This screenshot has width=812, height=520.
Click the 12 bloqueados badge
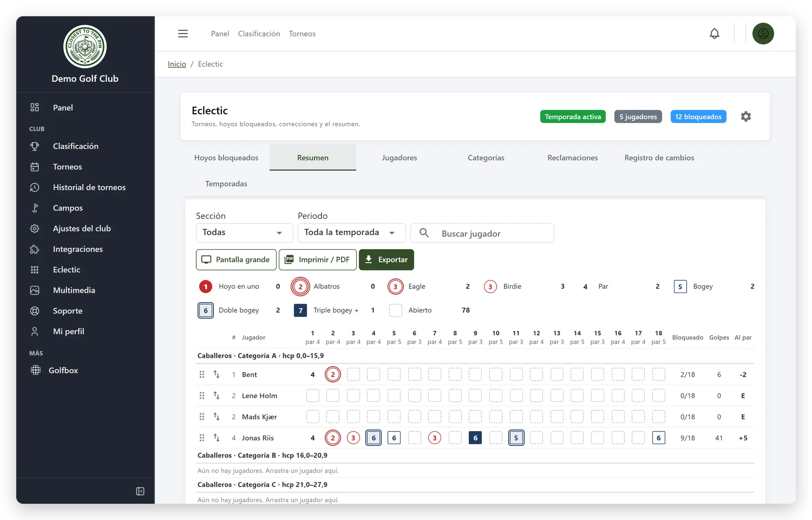click(x=698, y=116)
